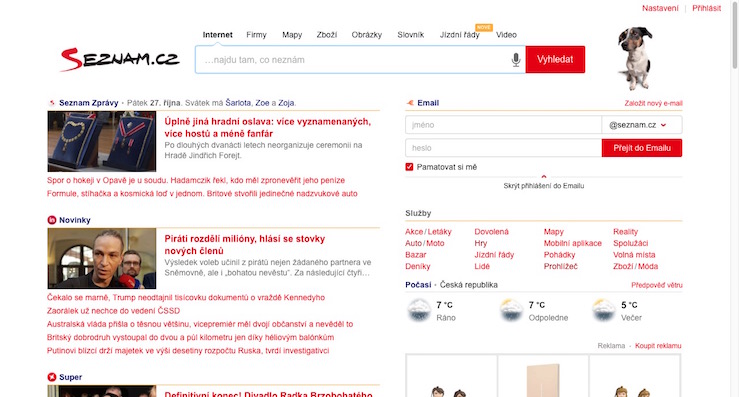The image size is (739, 397).
Task: Select the Obrázky search tab
Action: click(x=366, y=35)
